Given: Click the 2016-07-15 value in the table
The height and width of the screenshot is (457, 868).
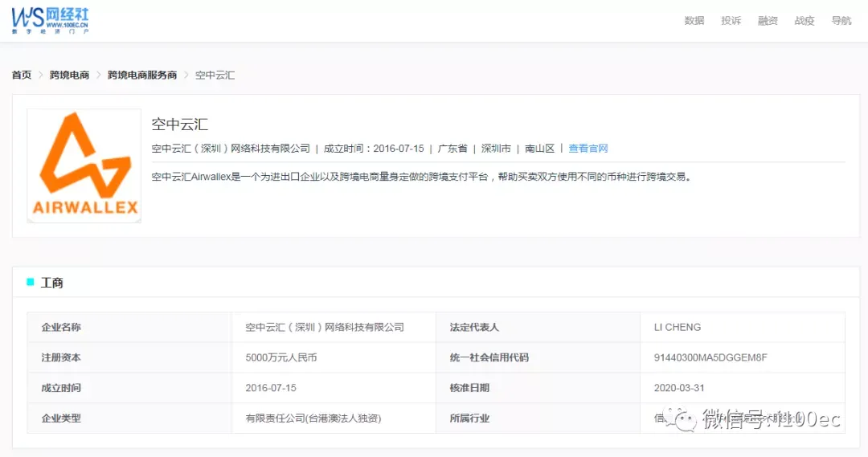Looking at the screenshot, I should 271,388.
